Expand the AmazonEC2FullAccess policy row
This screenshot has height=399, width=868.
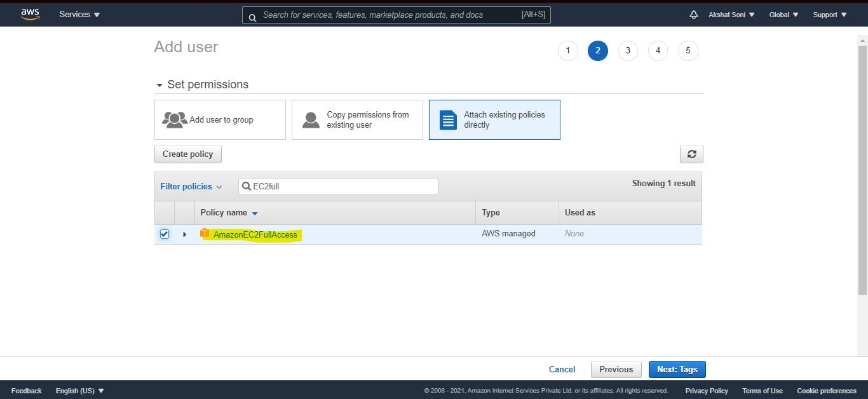(x=185, y=234)
